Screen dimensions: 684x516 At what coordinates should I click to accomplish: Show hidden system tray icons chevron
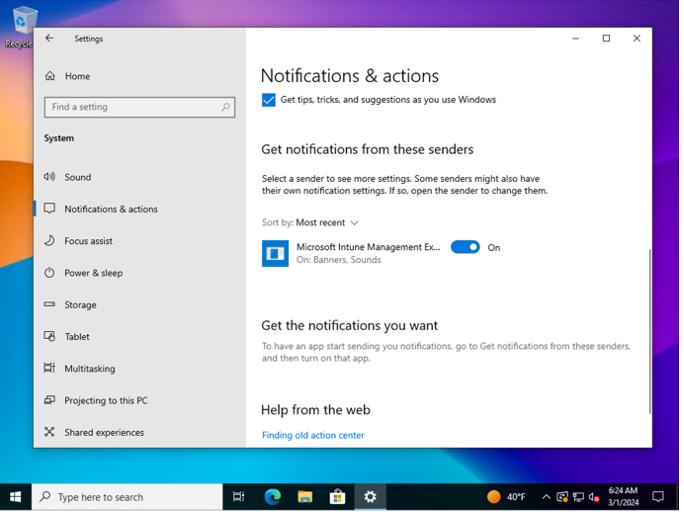point(546,497)
